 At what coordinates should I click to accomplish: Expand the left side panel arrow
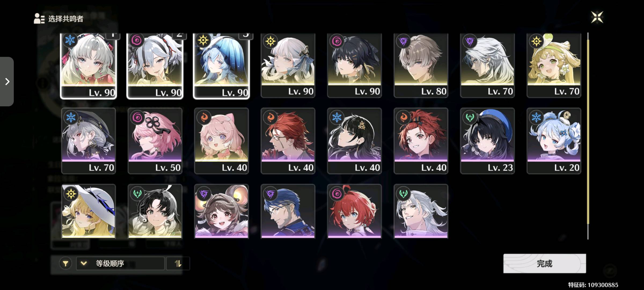7,81
